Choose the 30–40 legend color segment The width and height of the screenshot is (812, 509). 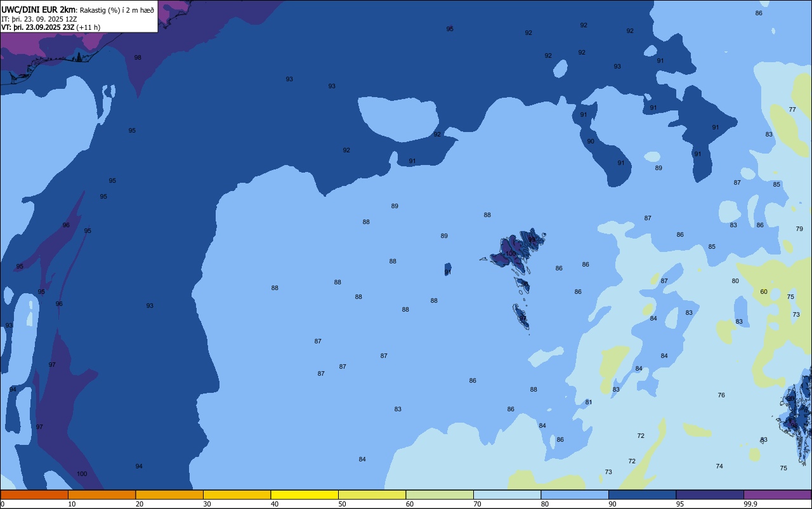point(237,494)
